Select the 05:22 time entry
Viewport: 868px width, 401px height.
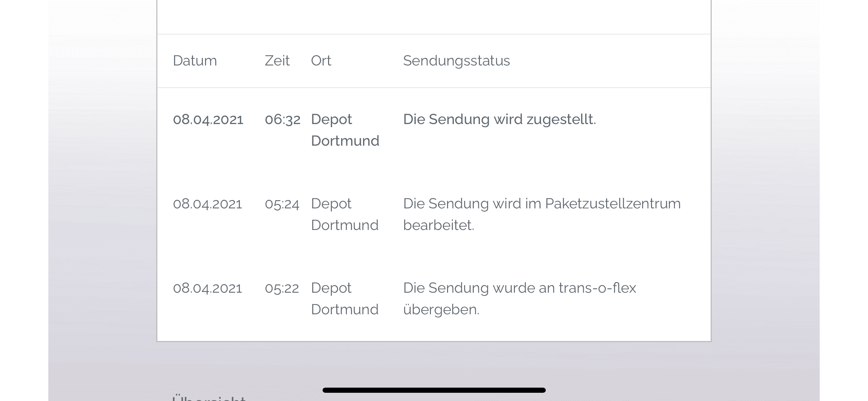point(282,288)
